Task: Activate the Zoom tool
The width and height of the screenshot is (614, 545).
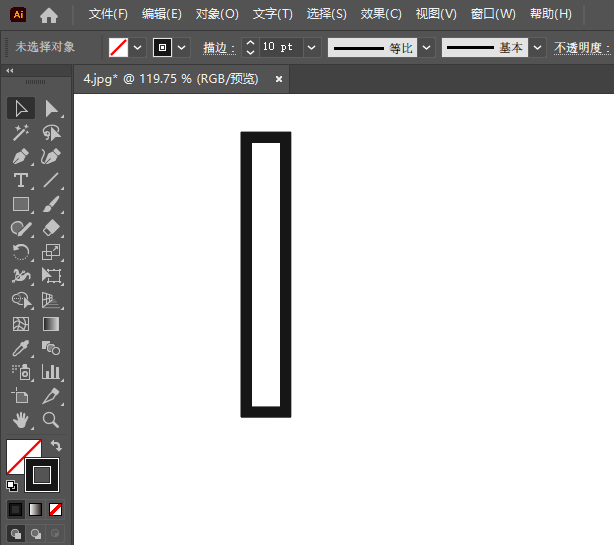Action: 51,420
